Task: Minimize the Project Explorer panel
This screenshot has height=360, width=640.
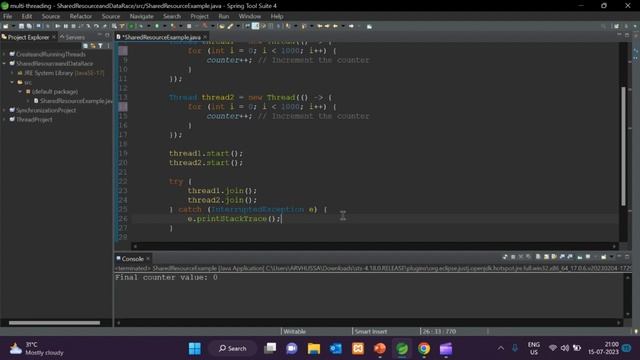Action: [100, 36]
